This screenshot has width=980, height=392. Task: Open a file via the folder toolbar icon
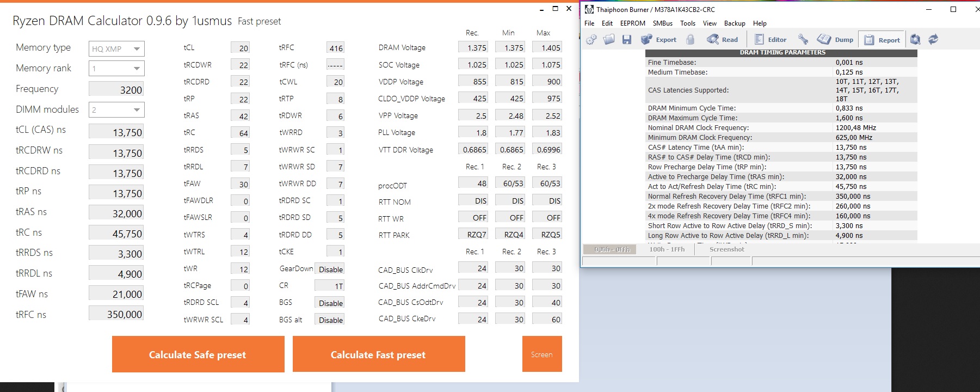[609, 40]
